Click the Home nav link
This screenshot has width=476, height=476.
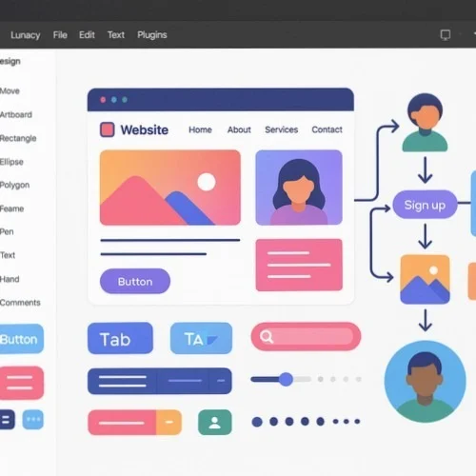click(200, 129)
